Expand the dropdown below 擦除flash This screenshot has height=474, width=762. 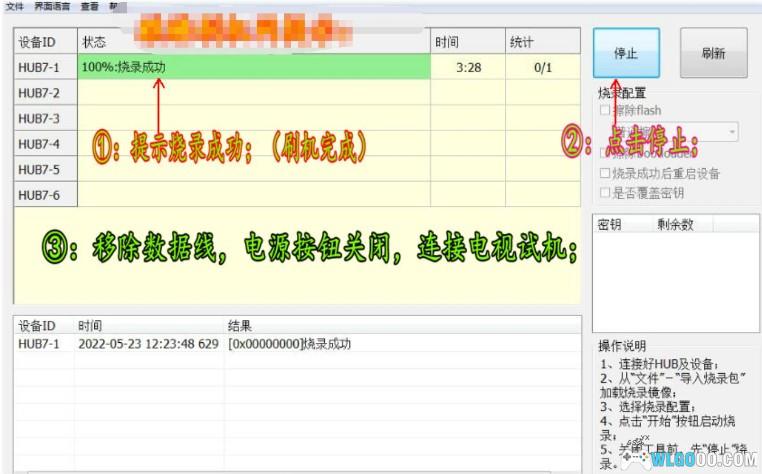point(732,132)
